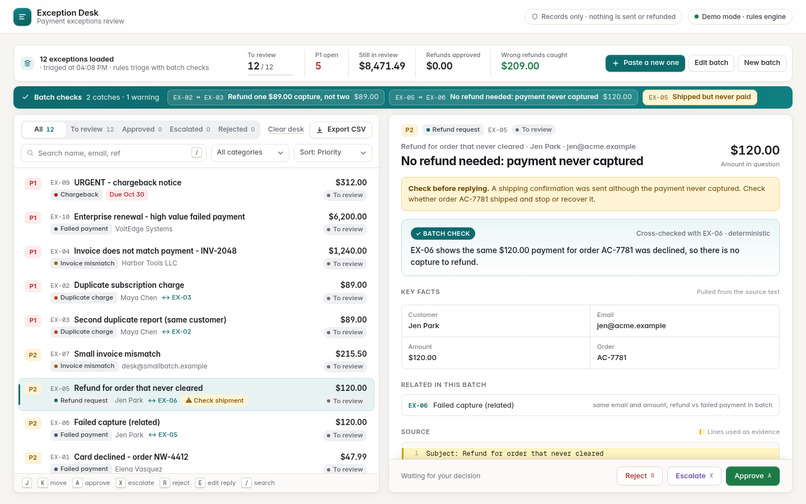This screenshot has height=504, width=806.
Task: Click the Harbor Tools LLC company name
Action: pos(149,263)
